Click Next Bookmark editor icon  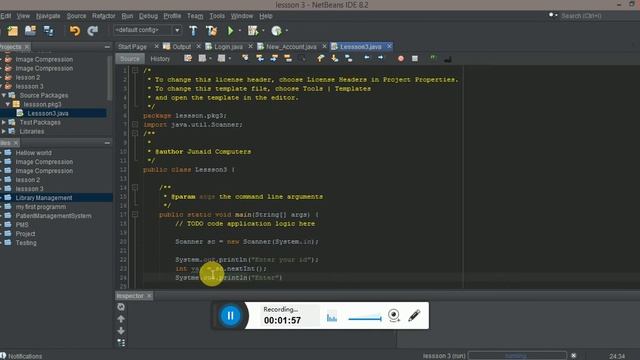click(x=335, y=58)
